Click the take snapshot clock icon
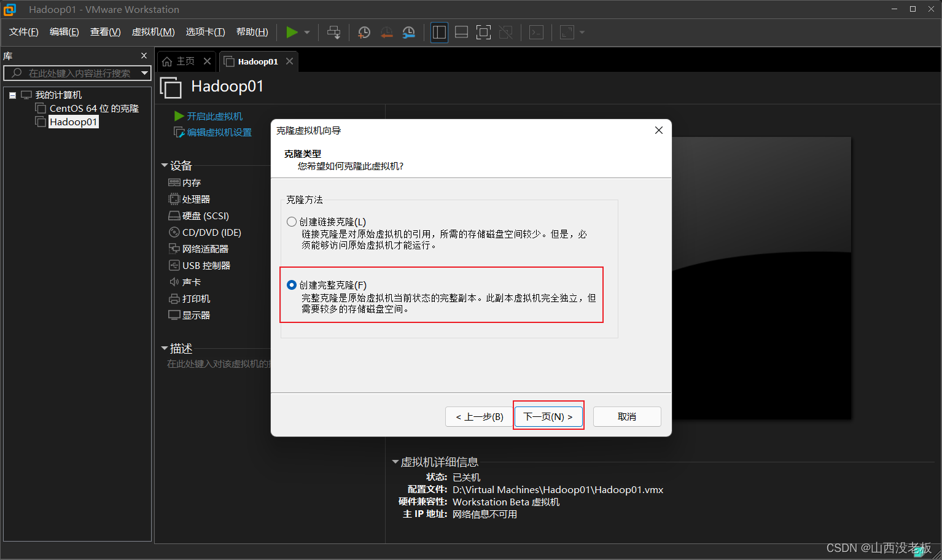This screenshot has height=560, width=942. 364,33
